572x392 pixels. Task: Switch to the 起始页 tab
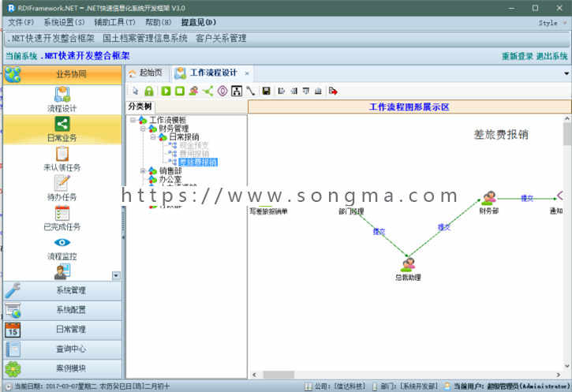click(x=145, y=73)
